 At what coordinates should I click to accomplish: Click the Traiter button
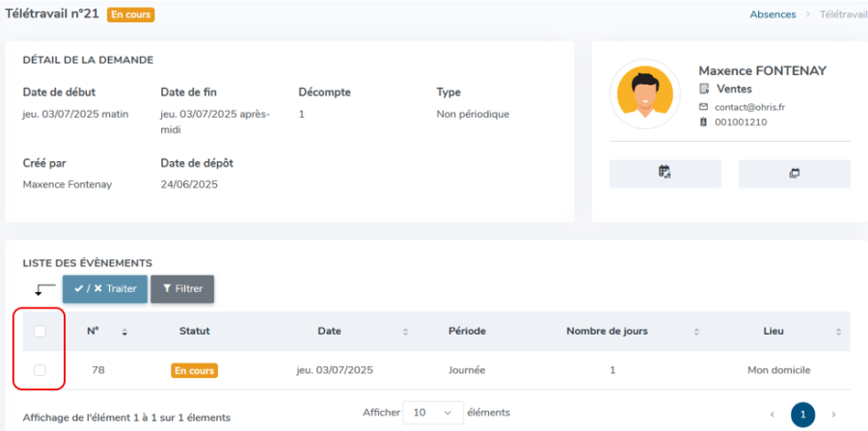coord(105,289)
